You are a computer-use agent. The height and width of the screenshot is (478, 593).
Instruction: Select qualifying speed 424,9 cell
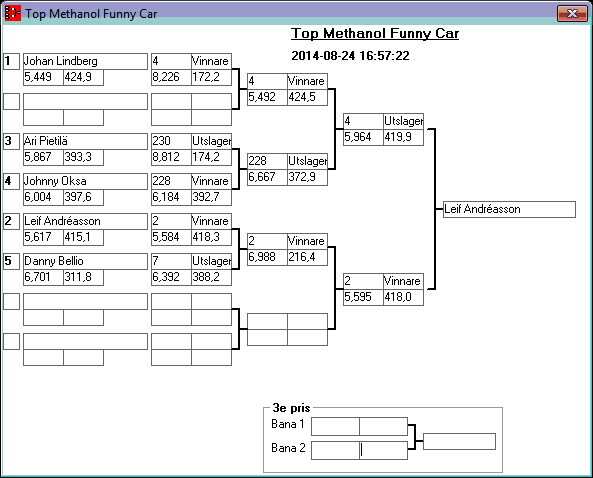coord(83,77)
